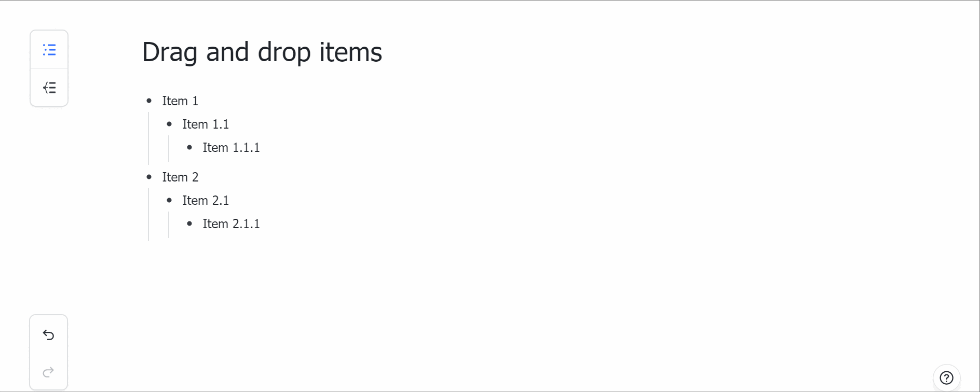Click the bullet beside Item 2
The height and width of the screenshot is (392, 980).
[x=149, y=177]
